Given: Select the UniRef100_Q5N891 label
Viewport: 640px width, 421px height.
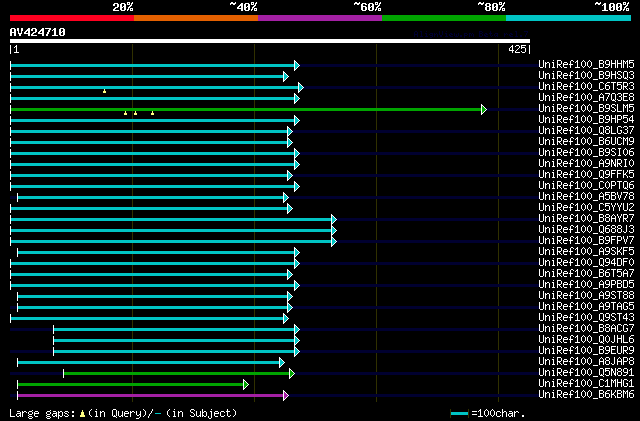Looking at the screenshot, I should tap(586, 373).
